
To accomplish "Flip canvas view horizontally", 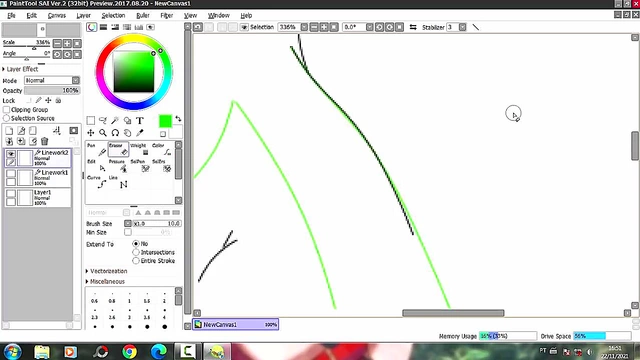I will pyautogui.click(x=413, y=27).
